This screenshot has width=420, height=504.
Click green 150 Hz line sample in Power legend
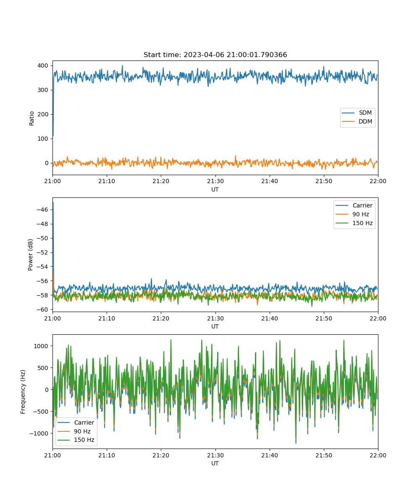[x=342, y=223]
